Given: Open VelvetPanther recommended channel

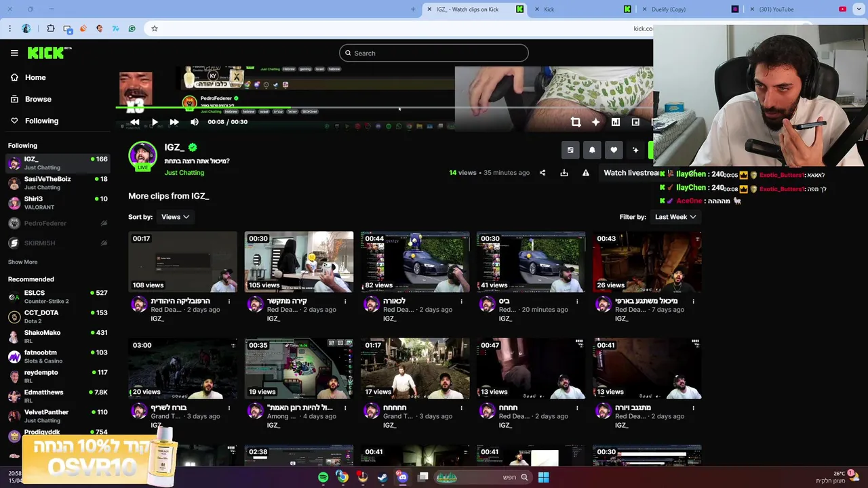Looking at the screenshot, I should 57,415.
